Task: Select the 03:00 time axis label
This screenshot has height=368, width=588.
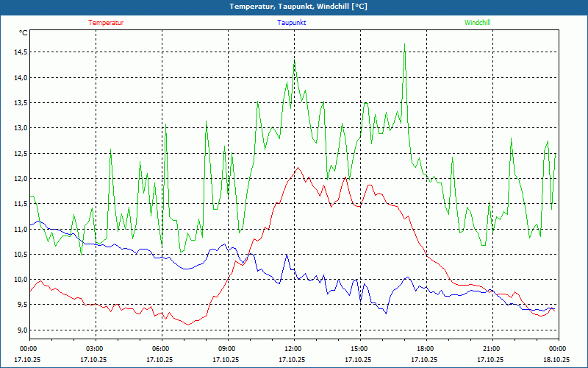Action: coord(95,348)
